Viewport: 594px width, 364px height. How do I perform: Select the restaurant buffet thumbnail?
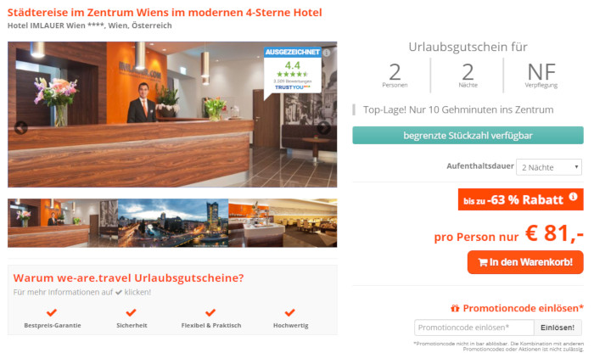[283, 223]
